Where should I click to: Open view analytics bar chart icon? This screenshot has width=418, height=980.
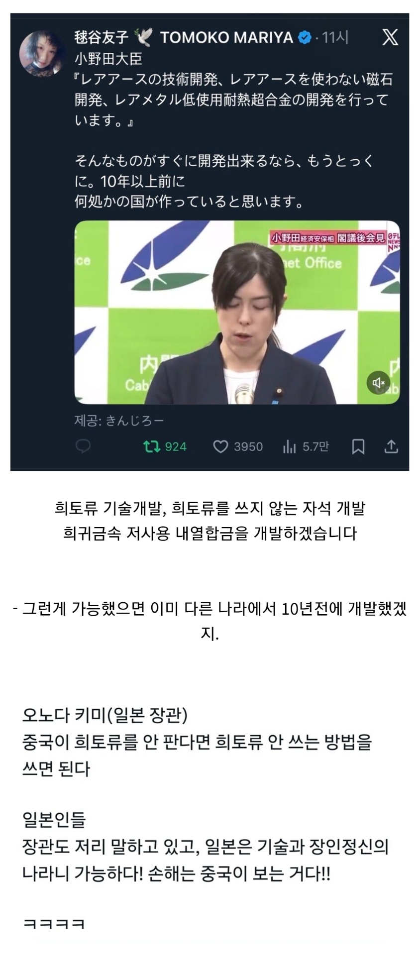click(289, 446)
